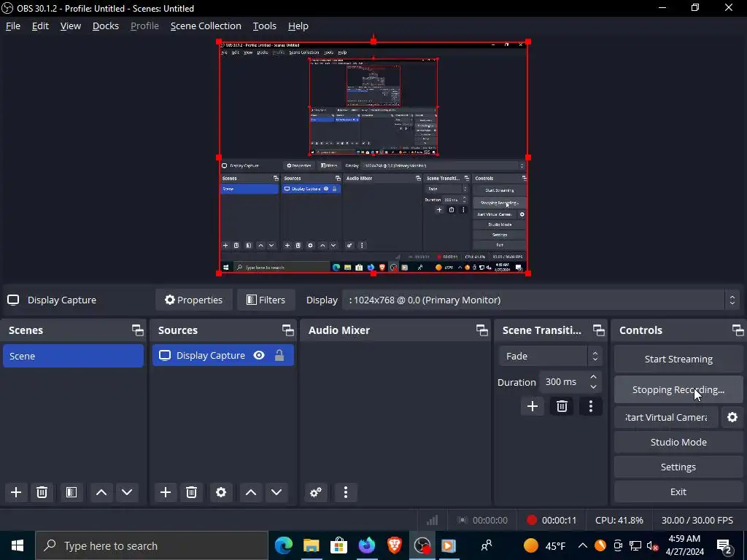747x560 pixels.
Task: Pop out the Scenes dock
Action: pyautogui.click(x=138, y=330)
